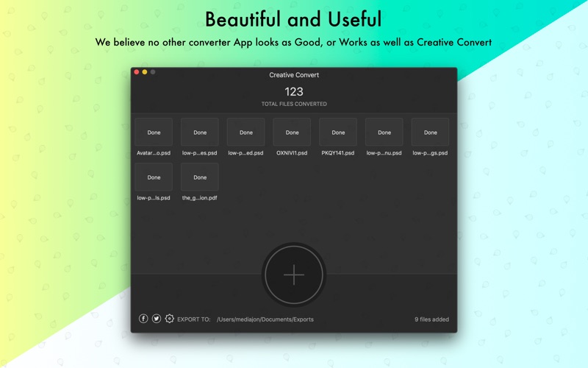Select the low-p...ls.psd Done thumbnail
588x368 pixels.
pos(154,177)
